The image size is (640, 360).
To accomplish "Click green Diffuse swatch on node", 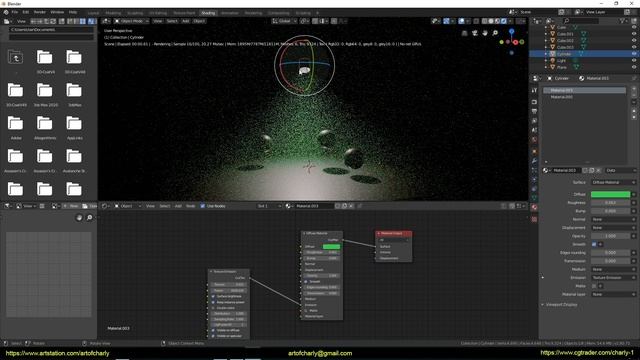I will click(x=331, y=247).
